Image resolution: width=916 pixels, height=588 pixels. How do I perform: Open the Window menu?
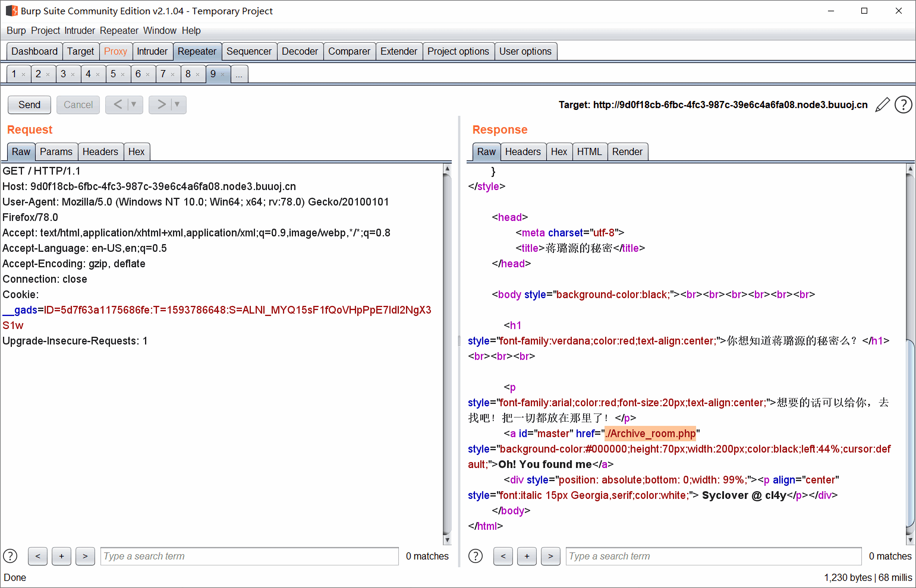pyautogui.click(x=160, y=31)
